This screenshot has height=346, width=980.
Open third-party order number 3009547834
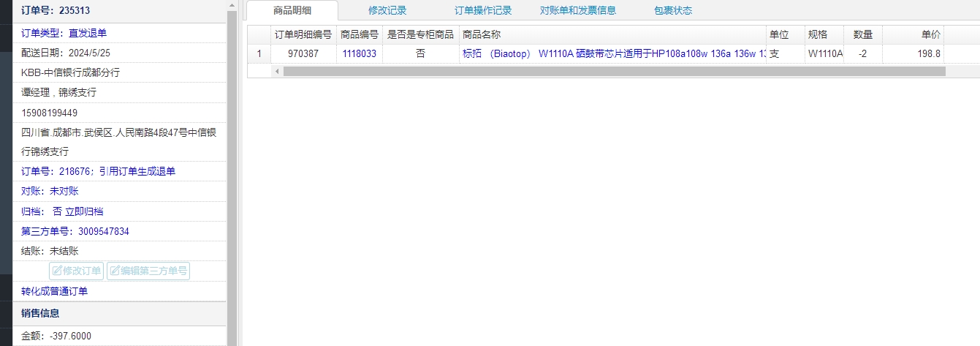click(x=104, y=231)
